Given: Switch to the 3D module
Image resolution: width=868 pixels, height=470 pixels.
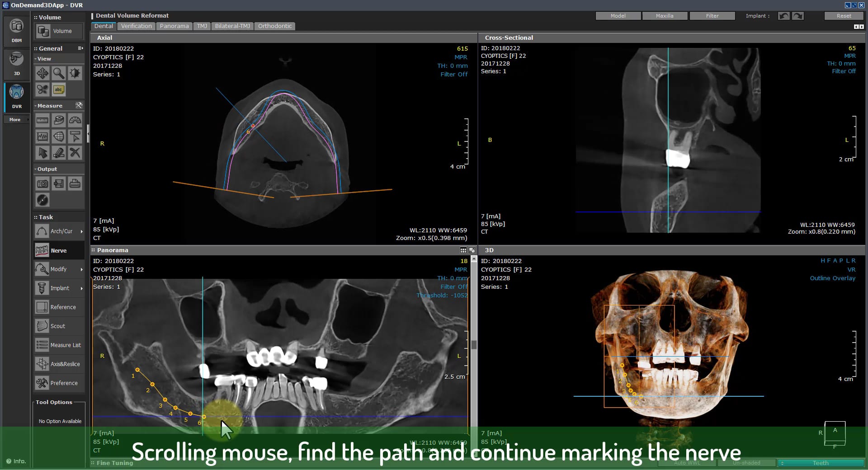Looking at the screenshot, I should point(17,64).
